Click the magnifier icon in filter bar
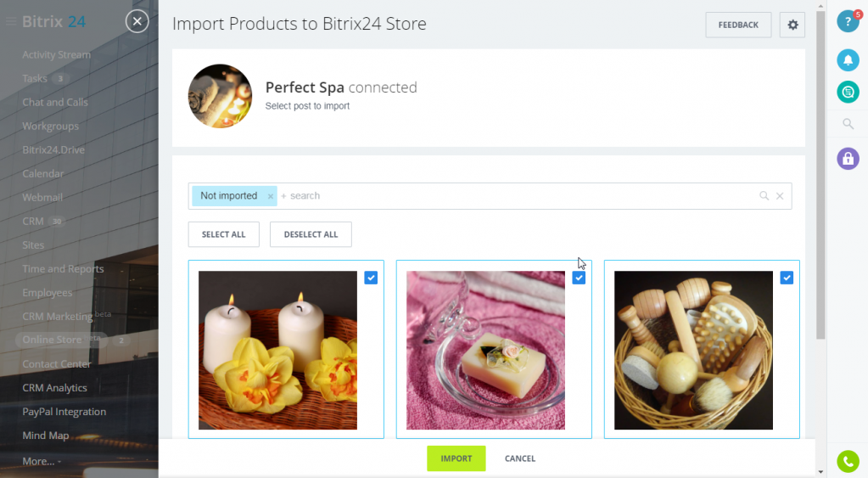This screenshot has height=478, width=868. (764, 195)
